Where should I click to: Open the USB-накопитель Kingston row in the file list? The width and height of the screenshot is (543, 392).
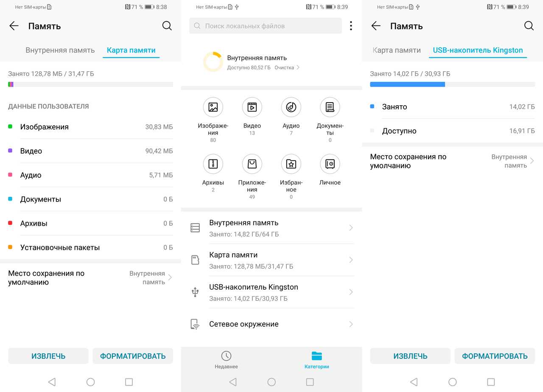(x=271, y=292)
